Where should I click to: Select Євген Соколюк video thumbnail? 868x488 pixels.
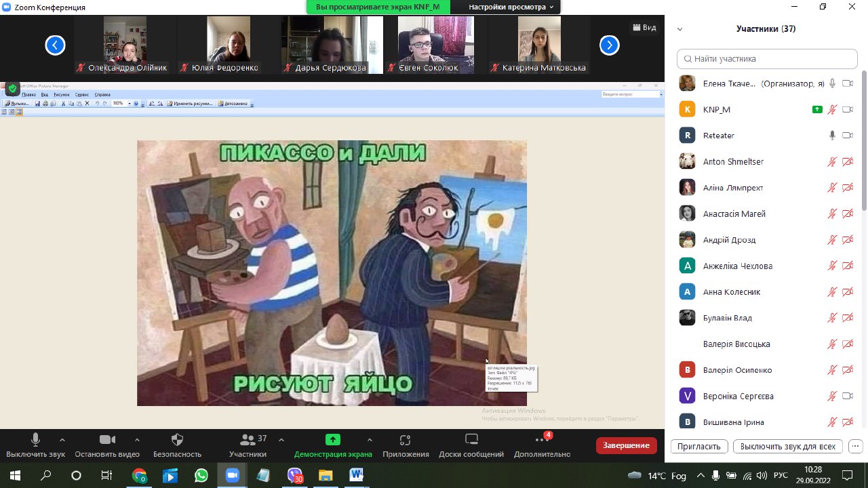tap(435, 45)
